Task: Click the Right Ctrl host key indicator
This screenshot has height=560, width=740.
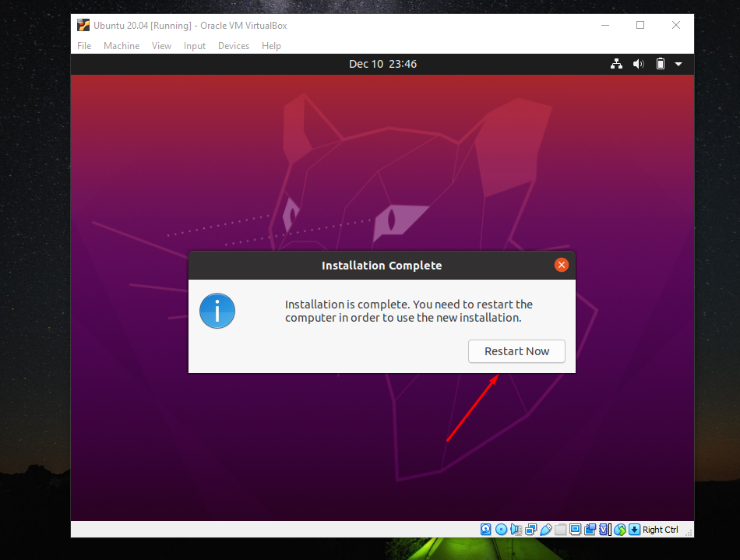Action: coord(660,530)
